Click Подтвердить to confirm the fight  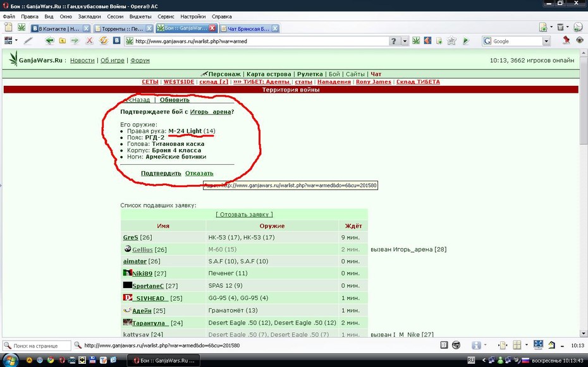pyautogui.click(x=161, y=173)
